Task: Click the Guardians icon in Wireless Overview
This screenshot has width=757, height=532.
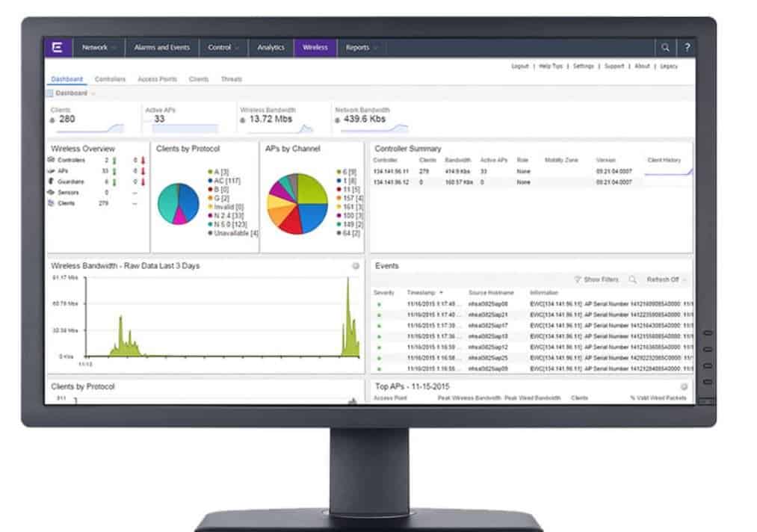Action: click(x=50, y=182)
